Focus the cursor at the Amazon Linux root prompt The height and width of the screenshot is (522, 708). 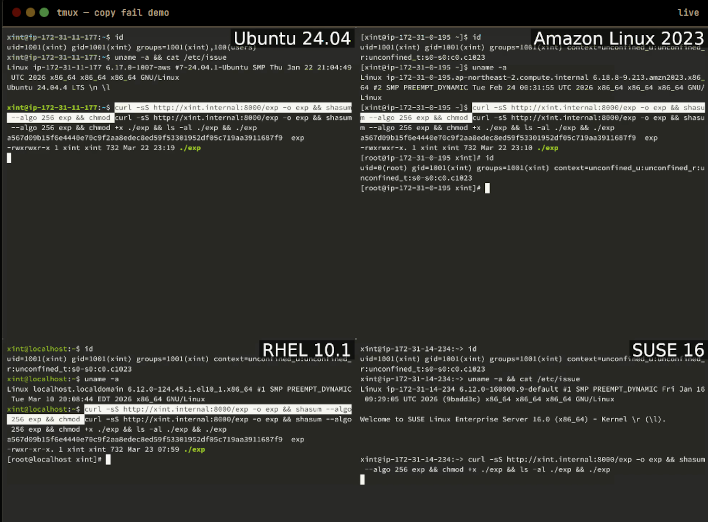tap(487, 188)
